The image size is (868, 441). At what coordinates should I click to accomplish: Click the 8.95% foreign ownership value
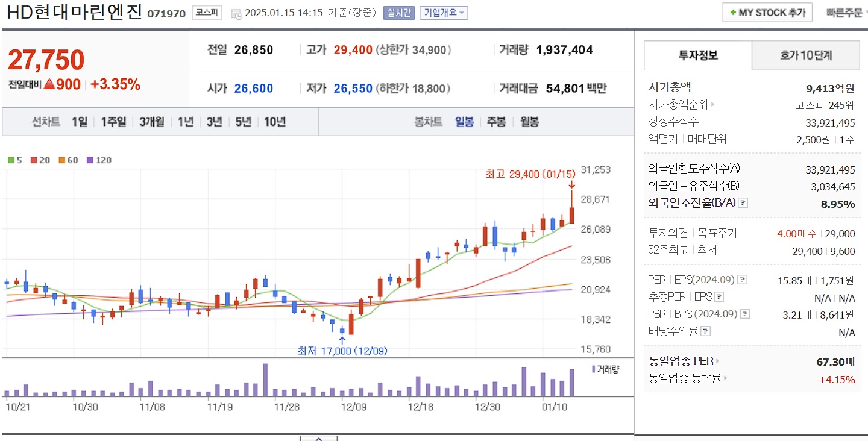tap(838, 204)
